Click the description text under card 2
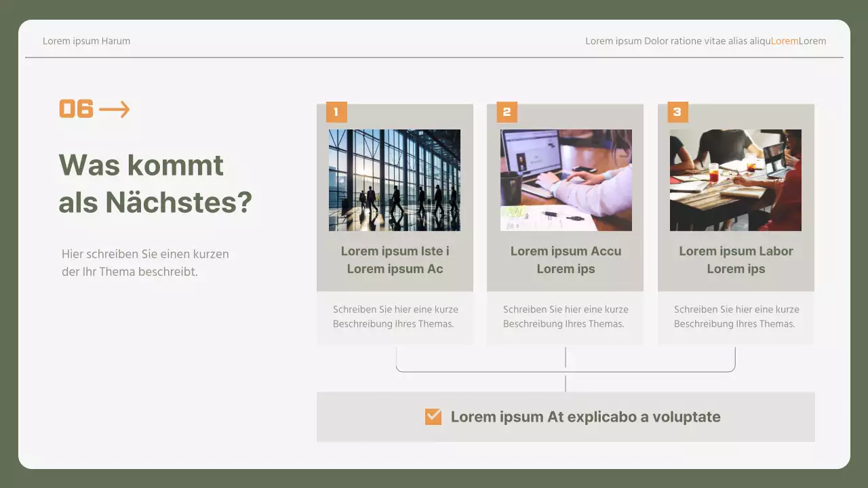 click(x=566, y=317)
